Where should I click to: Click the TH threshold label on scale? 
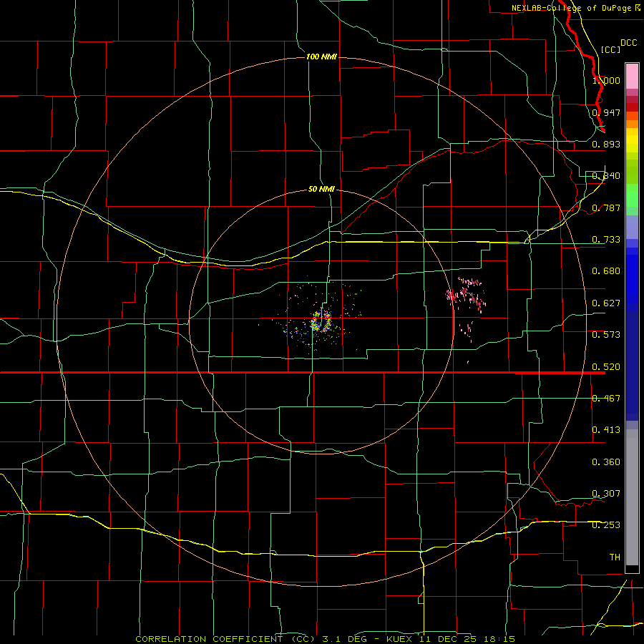click(615, 557)
